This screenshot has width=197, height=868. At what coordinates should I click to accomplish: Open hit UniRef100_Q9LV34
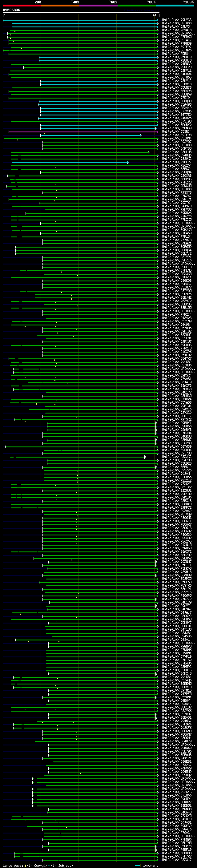tap(177, 26)
